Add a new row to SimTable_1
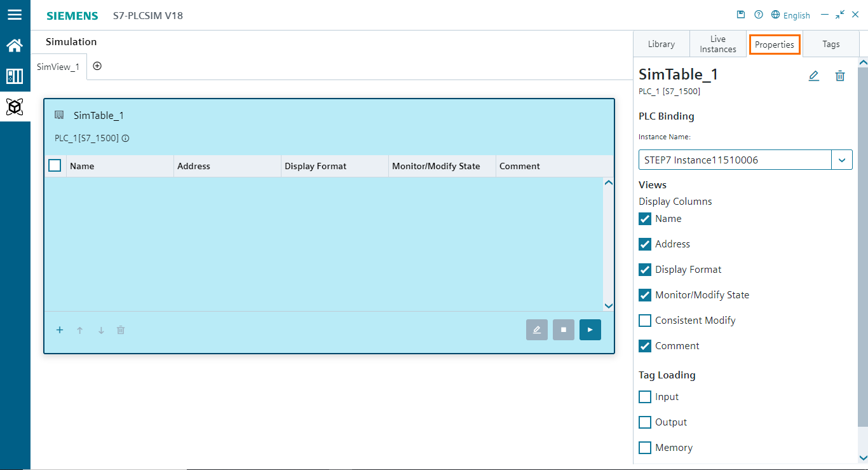 60,330
